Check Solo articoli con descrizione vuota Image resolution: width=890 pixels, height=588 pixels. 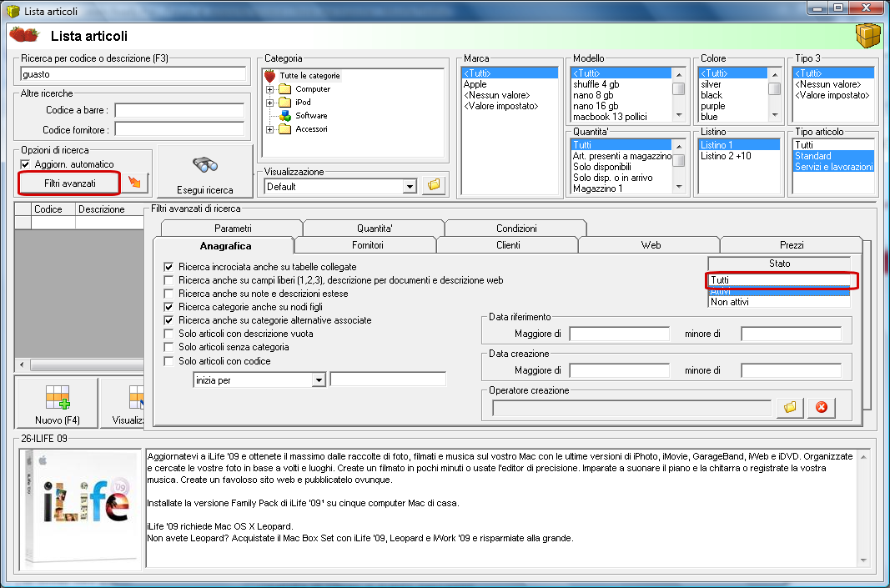coord(168,334)
